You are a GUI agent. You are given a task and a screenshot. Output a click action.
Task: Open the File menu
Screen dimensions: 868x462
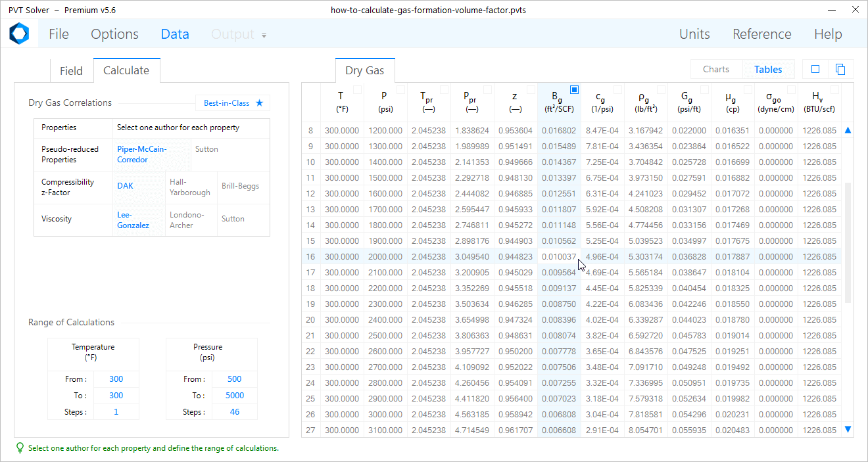click(59, 34)
